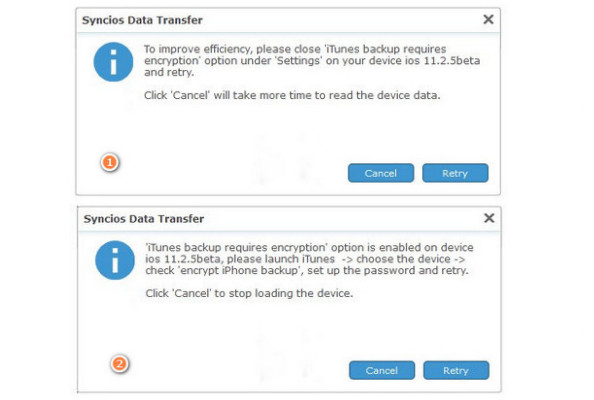Click the blue info icon in dialog 2
This screenshot has height=400, width=594.
pos(115,260)
